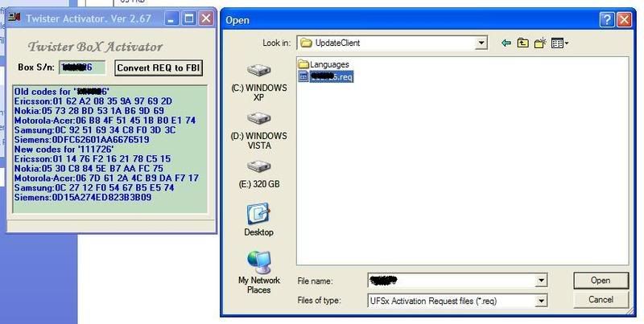This screenshot has width=644, height=324.
Task: Select the Languages folder
Action: 324,64
